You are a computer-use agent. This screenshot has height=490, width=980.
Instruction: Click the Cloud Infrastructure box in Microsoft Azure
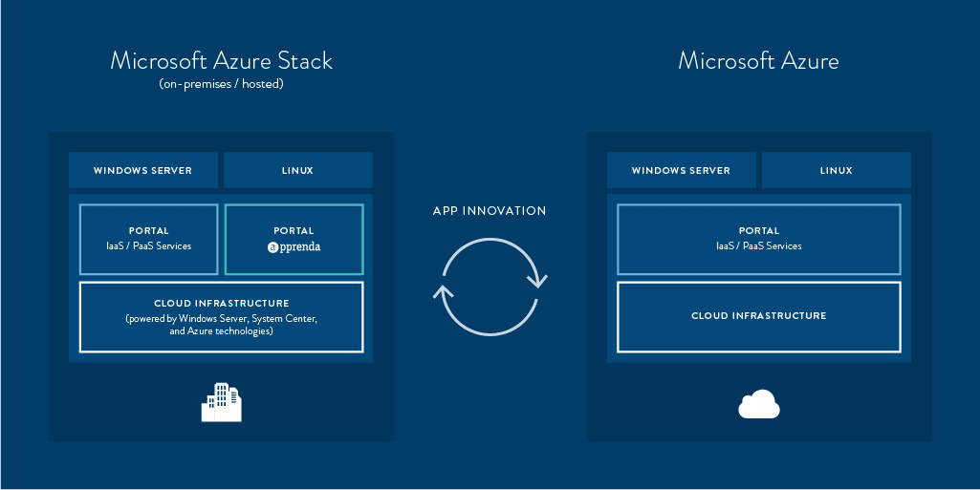[759, 317]
